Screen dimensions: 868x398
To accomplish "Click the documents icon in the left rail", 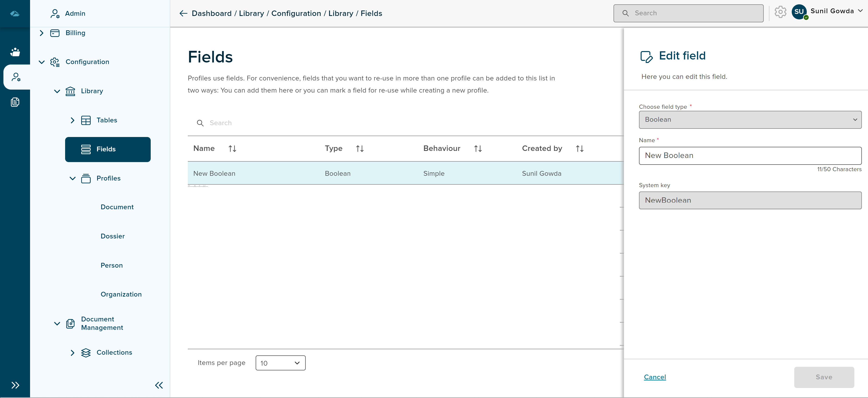I will point(15,102).
